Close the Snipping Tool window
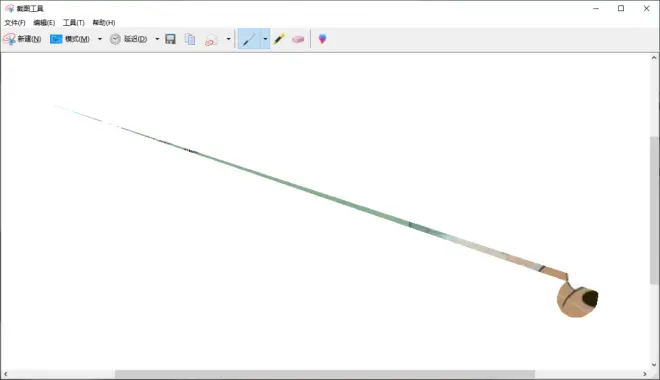The height and width of the screenshot is (380, 660). (x=647, y=8)
